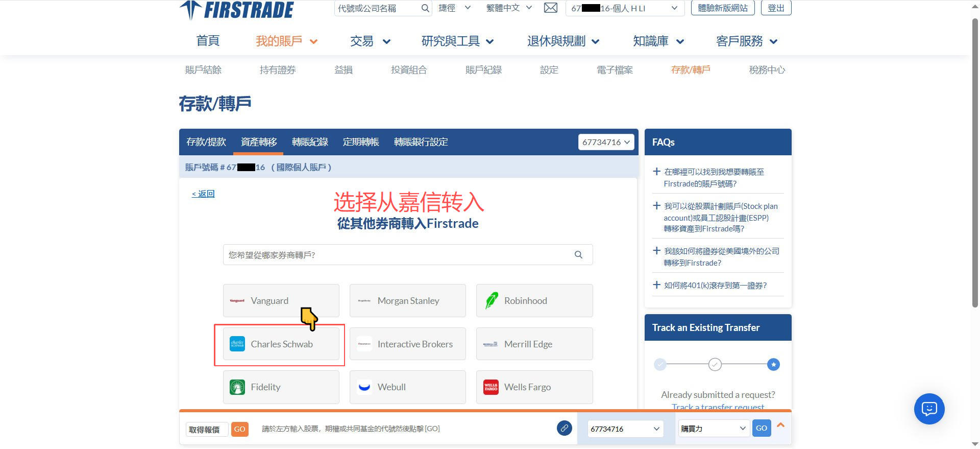Select the Fidelity broker tile

click(x=281, y=387)
